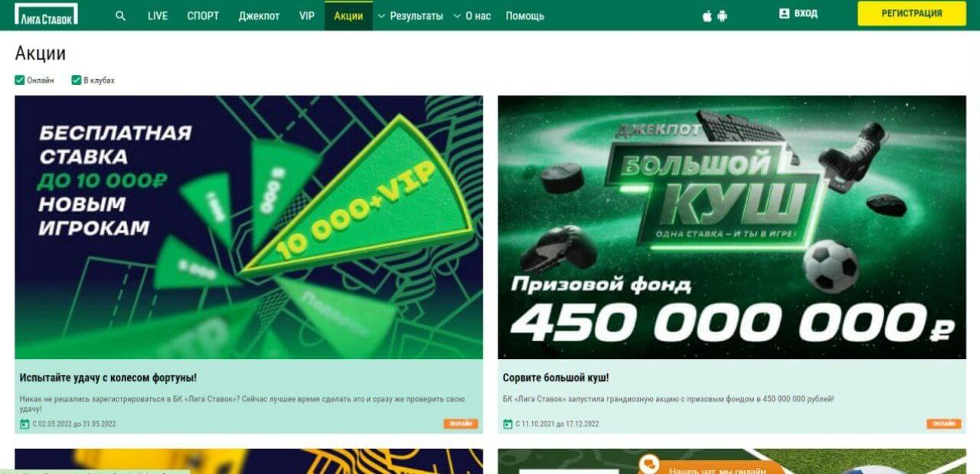980x474 pixels.
Task: Uncheck the Онлайн filter checkbox
Action: [20, 80]
